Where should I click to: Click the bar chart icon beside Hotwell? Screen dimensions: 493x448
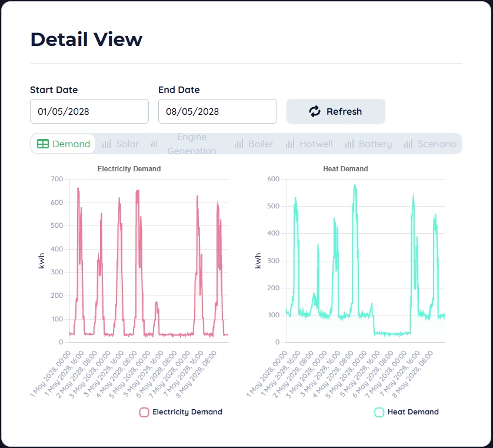click(x=290, y=144)
